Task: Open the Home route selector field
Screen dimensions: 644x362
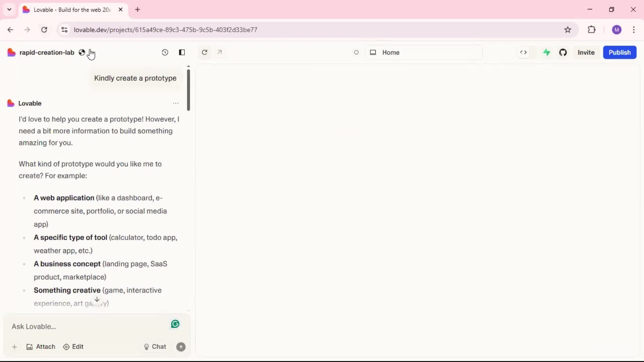Action: point(424,52)
